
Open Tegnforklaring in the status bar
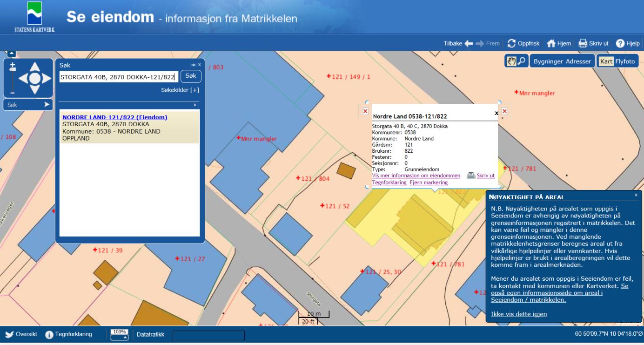pyautogui.click(x=68, y=334)
